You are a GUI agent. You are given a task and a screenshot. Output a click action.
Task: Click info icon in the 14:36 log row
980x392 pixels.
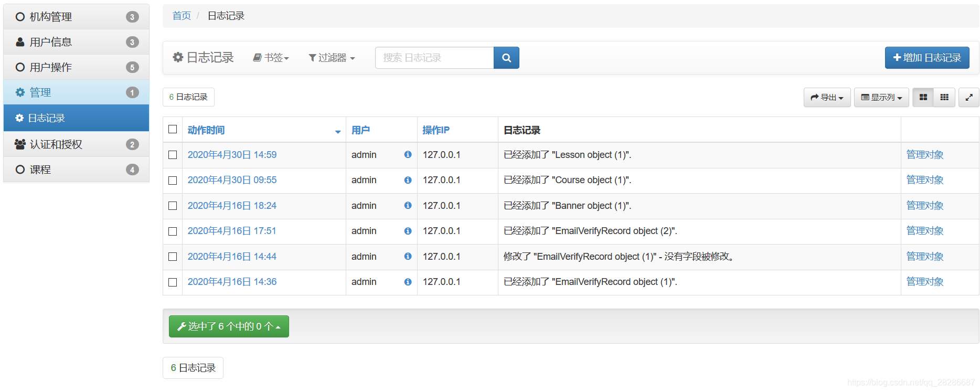(408, 282)
